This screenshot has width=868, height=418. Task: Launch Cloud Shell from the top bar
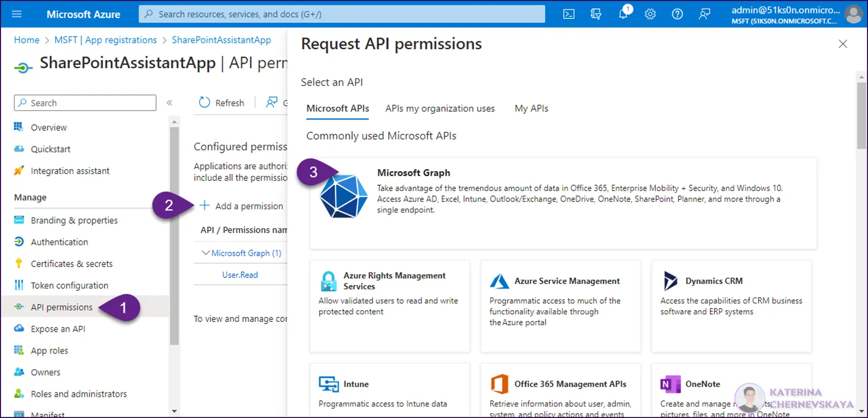[x=569, y=14]
